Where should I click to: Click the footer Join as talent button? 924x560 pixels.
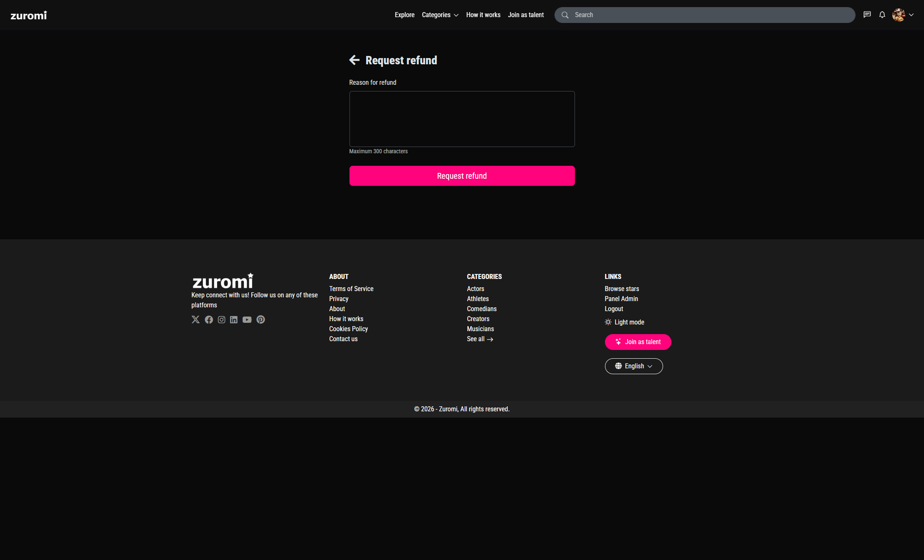(x=638, y=342)
